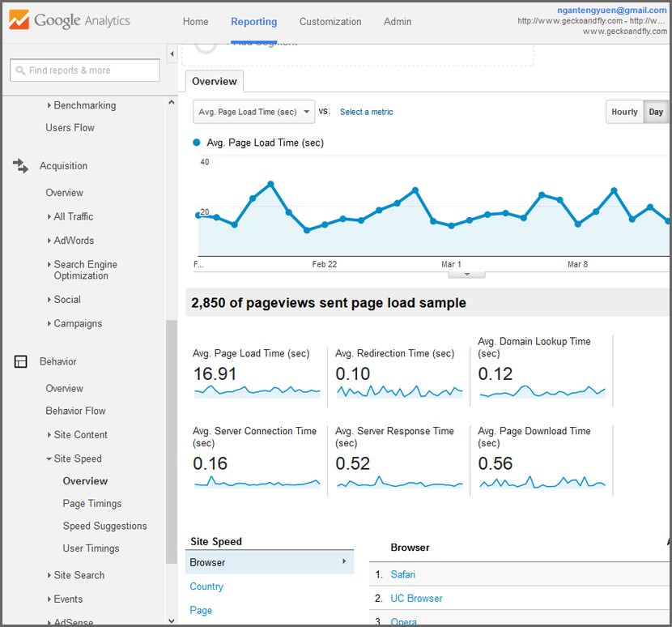Screen dimensions: 672x627
Task: Click the arrow icon on the Browser row
Action: (344, 561)
